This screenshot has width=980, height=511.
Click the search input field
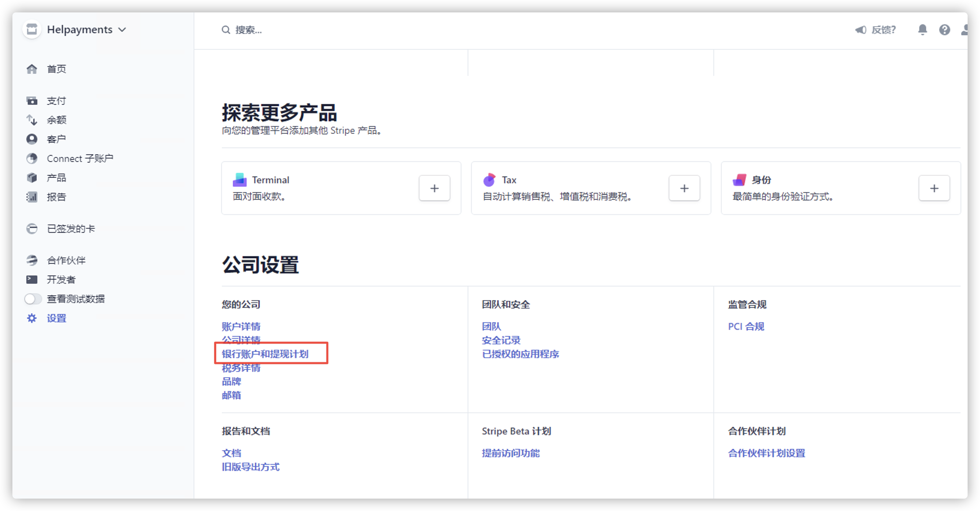(248, 30)
